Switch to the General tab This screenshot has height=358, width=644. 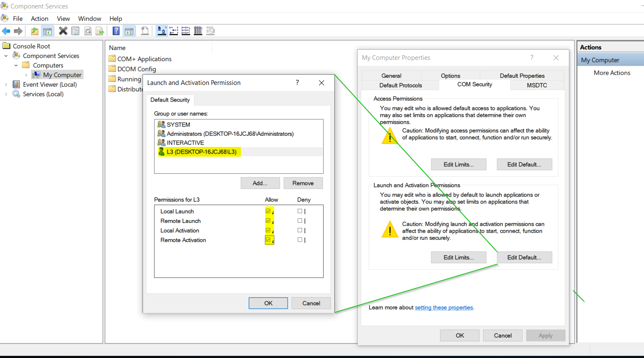(391, 76)
